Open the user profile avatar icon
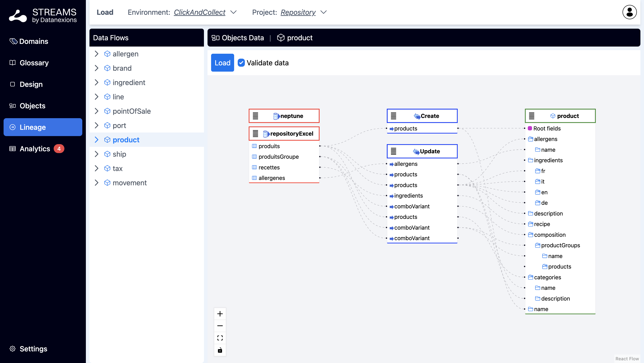 coord(629,12)
